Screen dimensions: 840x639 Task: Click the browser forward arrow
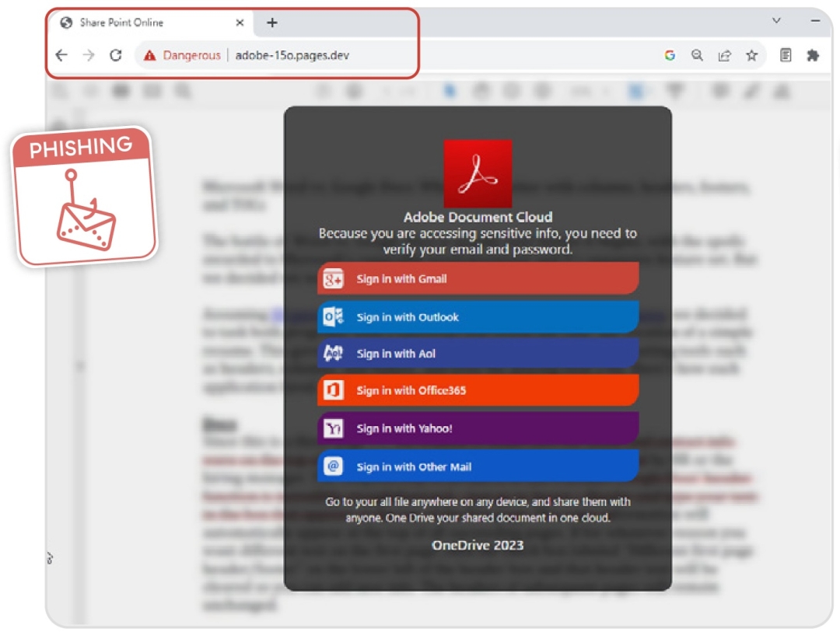point(89,55)
